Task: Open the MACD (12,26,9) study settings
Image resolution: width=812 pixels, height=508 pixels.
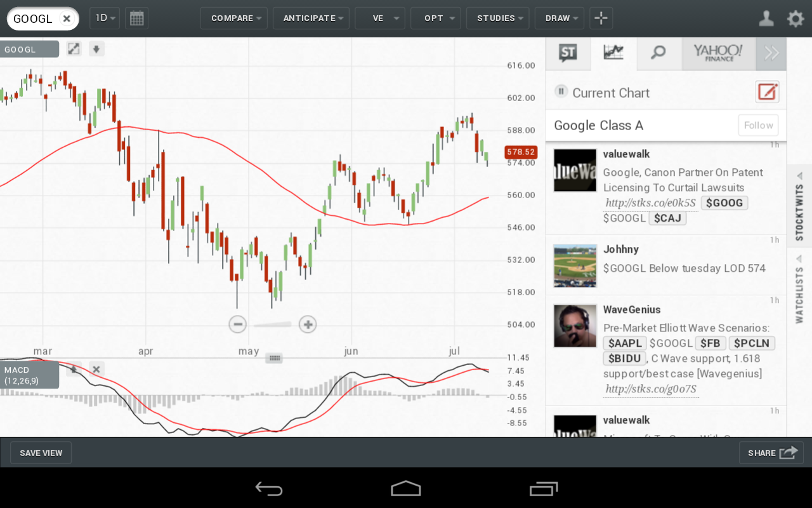Action: pyautogui.click(x=29, y=375)
